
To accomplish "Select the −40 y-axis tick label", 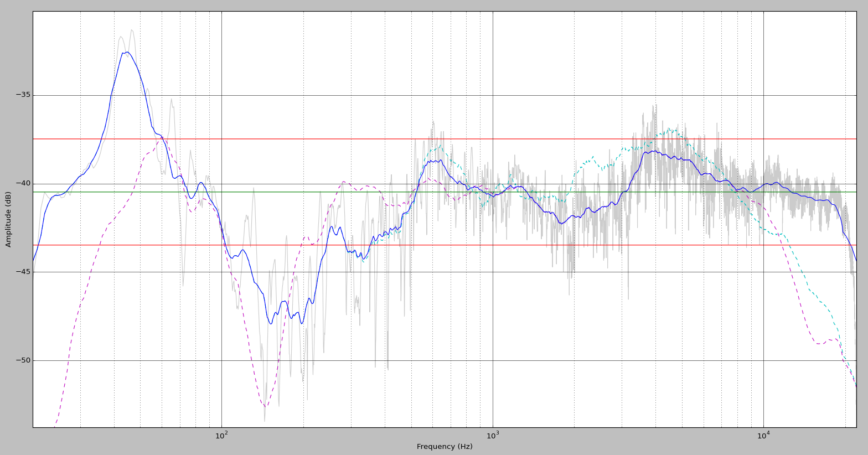I will pos(23,184).
